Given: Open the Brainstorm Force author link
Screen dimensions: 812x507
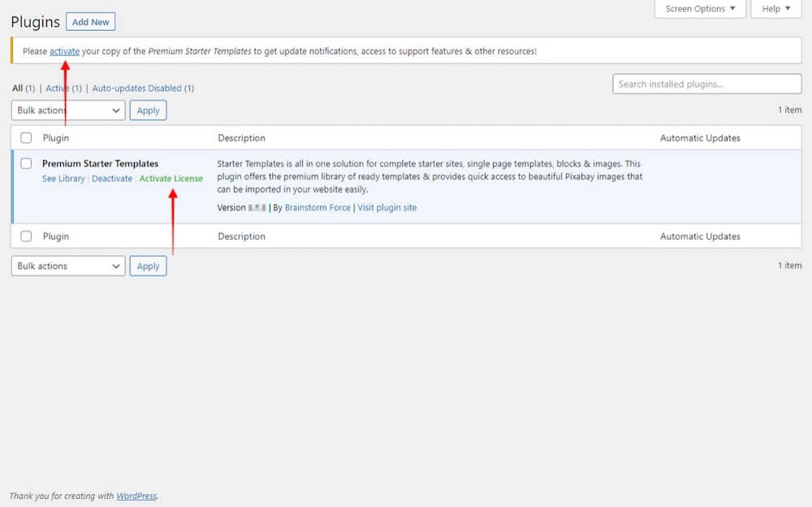Looking at the screenshot, I should 317,207.
